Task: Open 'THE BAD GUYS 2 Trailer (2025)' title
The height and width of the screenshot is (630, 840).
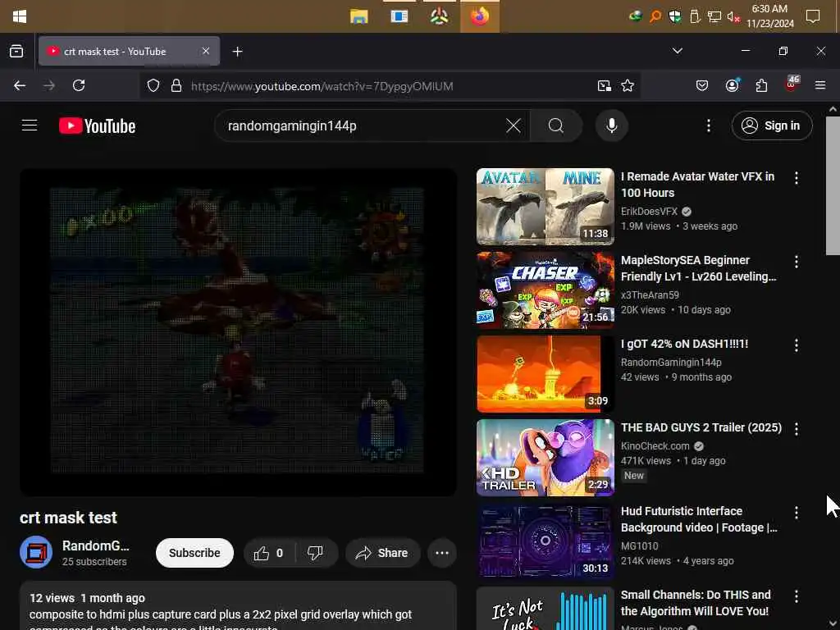Action: 701,427
